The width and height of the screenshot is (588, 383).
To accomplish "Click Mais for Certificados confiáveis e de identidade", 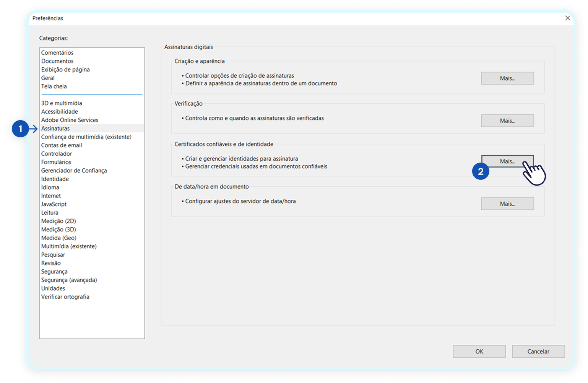I will (x=507, y=161).
